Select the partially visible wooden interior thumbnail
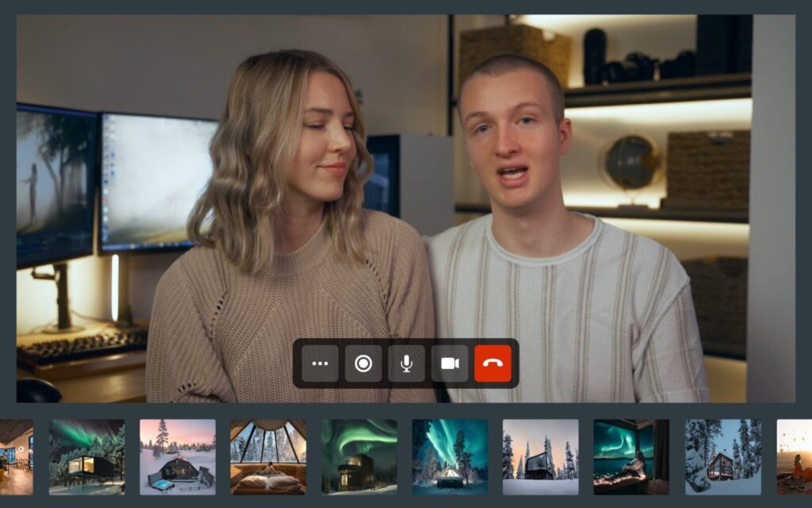The height and width of the screenshot is (508, 812). 16,457
